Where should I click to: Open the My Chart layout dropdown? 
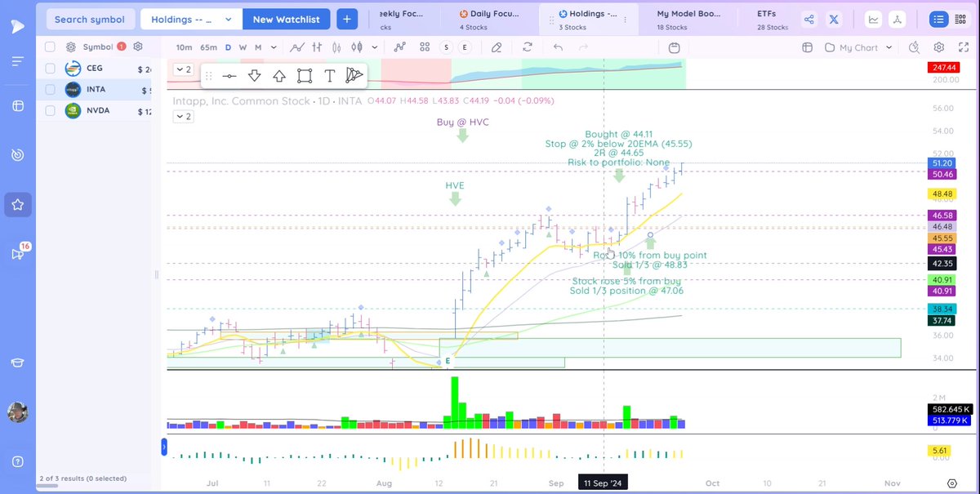coord(857,47)
